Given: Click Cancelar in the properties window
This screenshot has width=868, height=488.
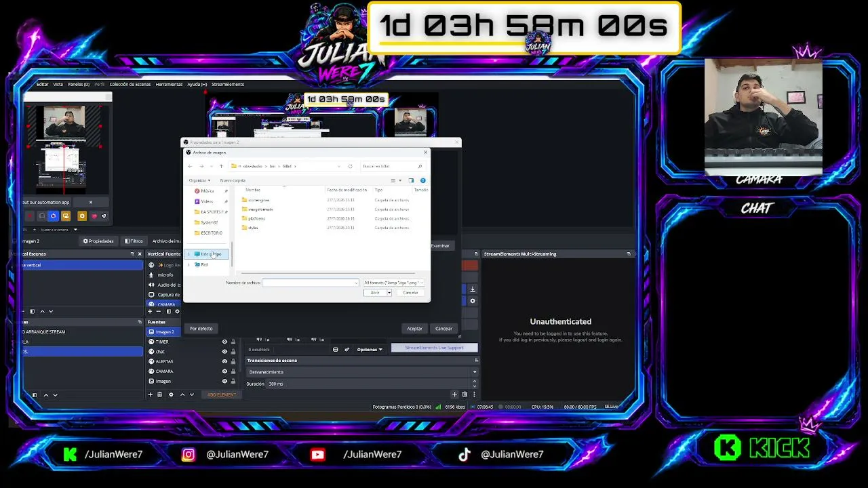Looking at the screenshot, I should point(443,329).
